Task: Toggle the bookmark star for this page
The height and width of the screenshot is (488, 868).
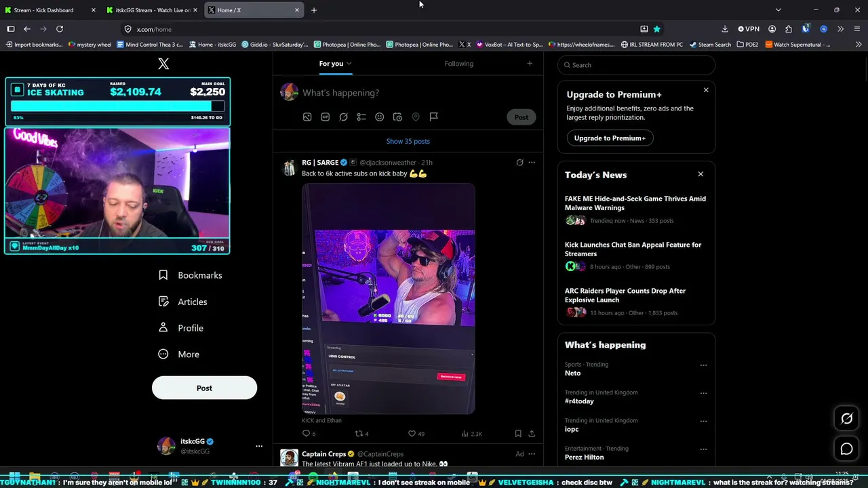Action: coord(656,29)
